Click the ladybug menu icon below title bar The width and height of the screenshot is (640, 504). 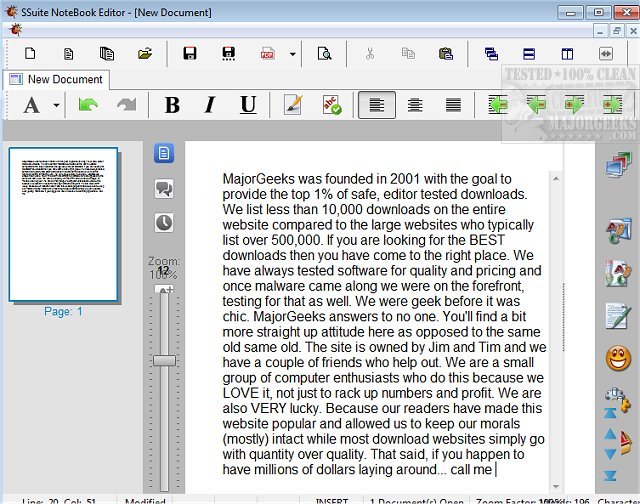point(16,30)
